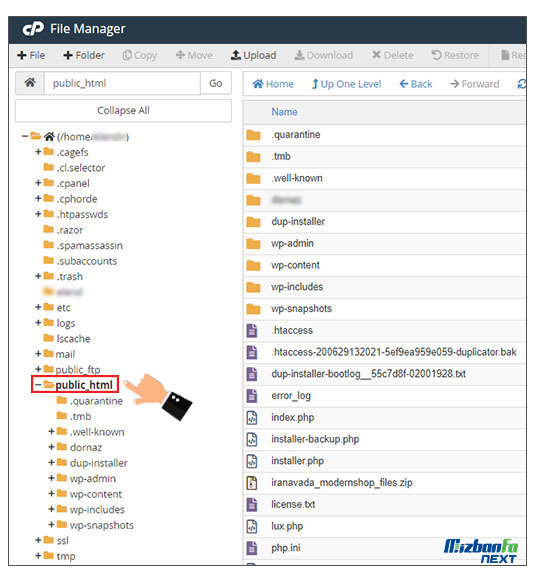Image resolution: width=535 pixels, height=574 pixels.
Task: Go up one level in directory
Action: pos(346,84)
